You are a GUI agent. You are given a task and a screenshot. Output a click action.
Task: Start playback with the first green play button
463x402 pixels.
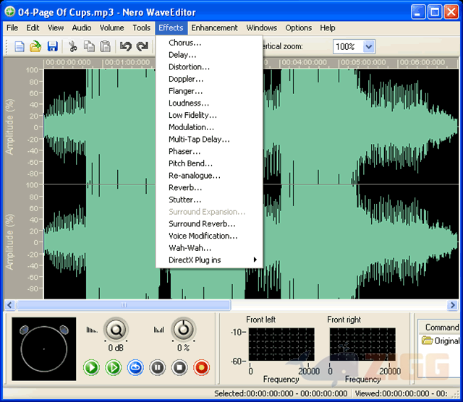point(91,368)
